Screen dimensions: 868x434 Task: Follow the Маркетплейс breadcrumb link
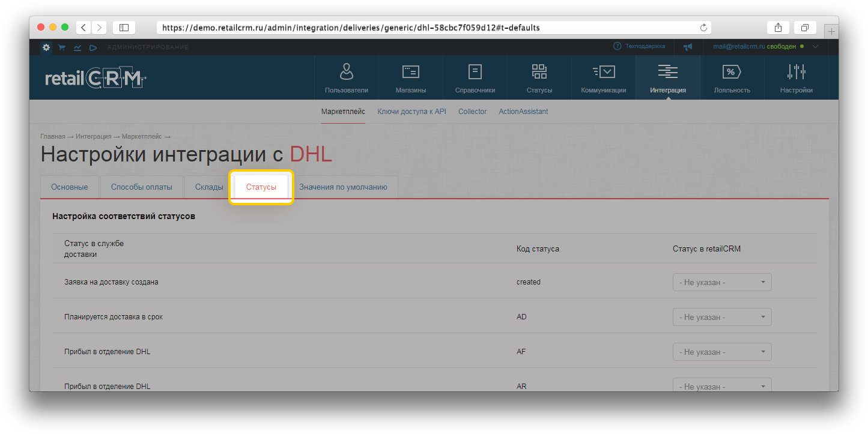click(x=142, y=137)
